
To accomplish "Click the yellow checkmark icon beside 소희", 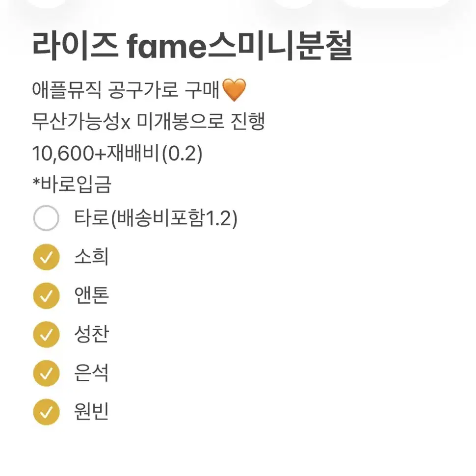I will click(46, 256).
